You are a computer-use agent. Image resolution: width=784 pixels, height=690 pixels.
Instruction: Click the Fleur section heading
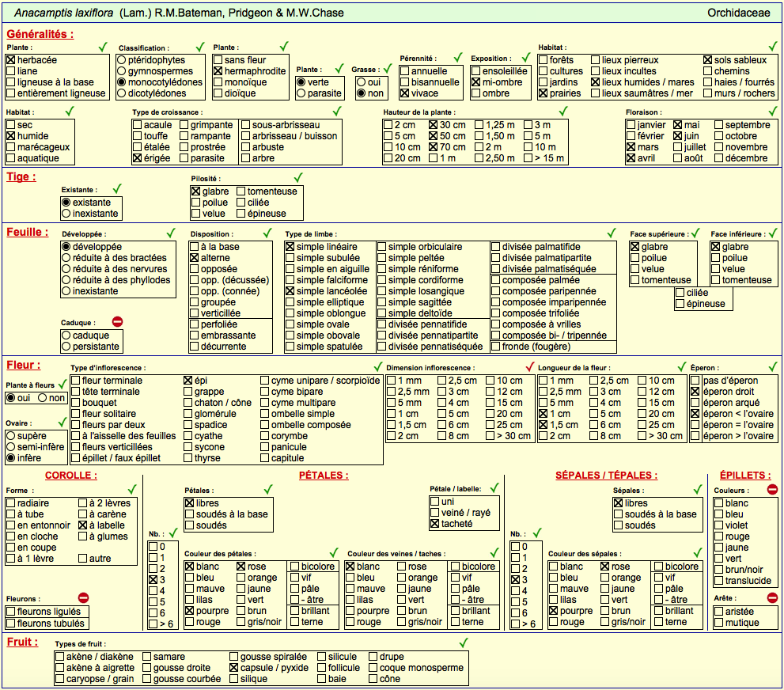point(24,365)
